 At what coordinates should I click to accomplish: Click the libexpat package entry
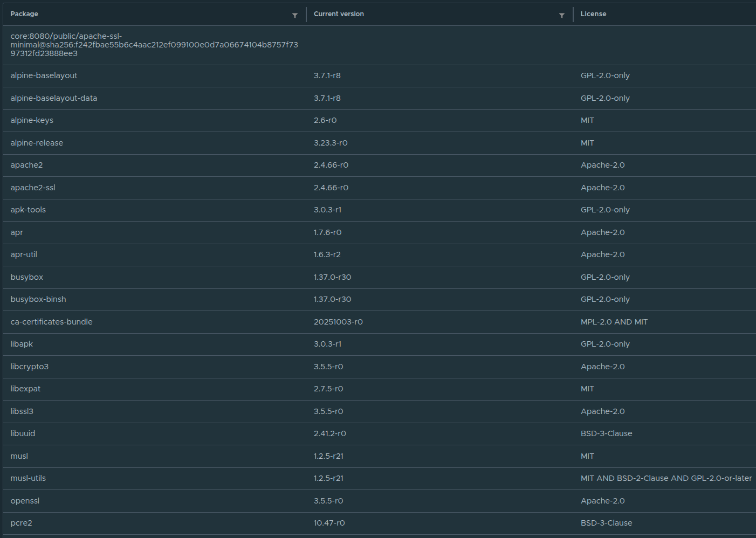pos(25,389)
